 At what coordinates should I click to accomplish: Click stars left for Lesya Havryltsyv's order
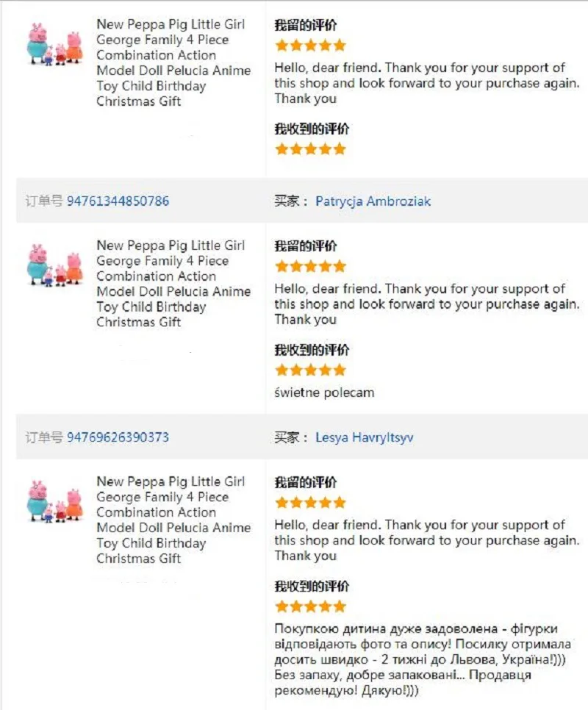click(310, 503)
